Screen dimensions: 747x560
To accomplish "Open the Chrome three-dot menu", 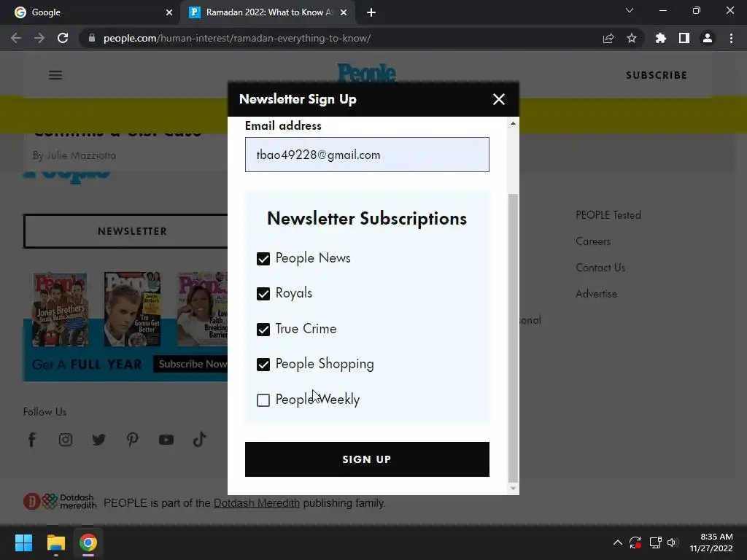I will [x=731, y=38].
